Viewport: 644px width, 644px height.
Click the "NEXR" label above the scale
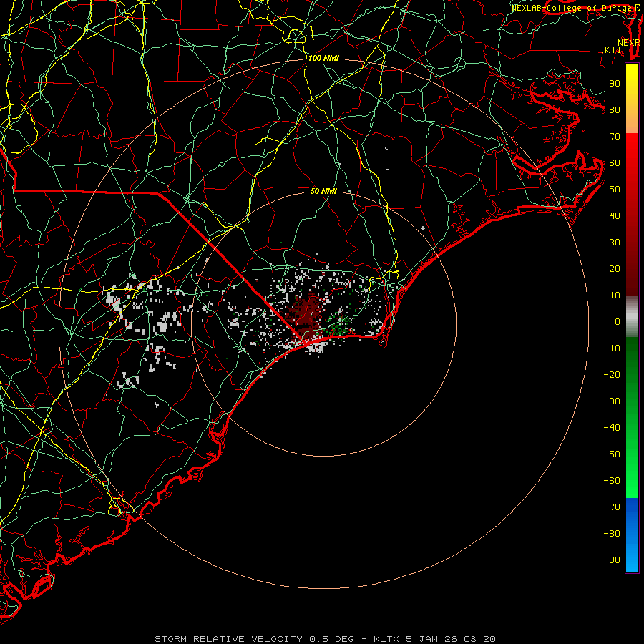point(629,43)
